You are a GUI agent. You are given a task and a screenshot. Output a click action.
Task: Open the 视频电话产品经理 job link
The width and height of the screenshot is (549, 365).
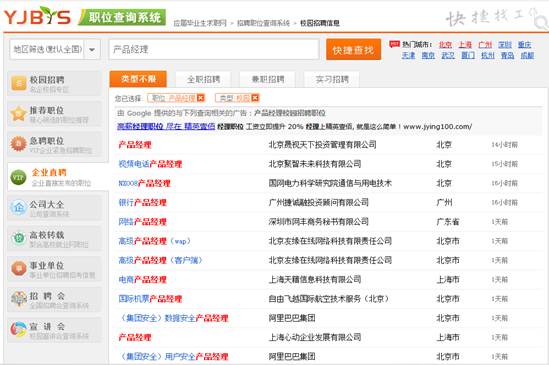click(150, 164)
